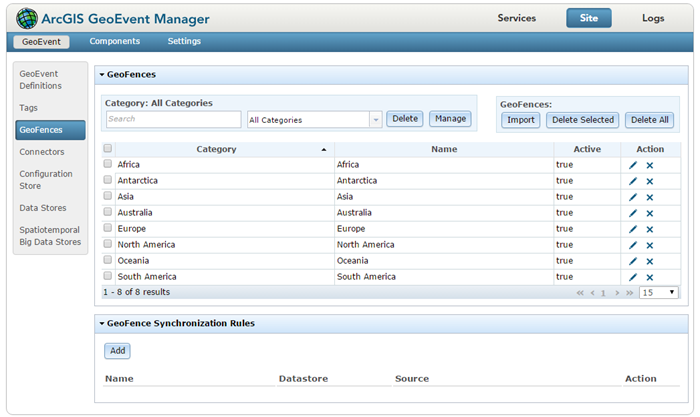This screenshot has height=417, width=700.
Task: Click the pencil icon for South America
Action: [x=632, y=277]
